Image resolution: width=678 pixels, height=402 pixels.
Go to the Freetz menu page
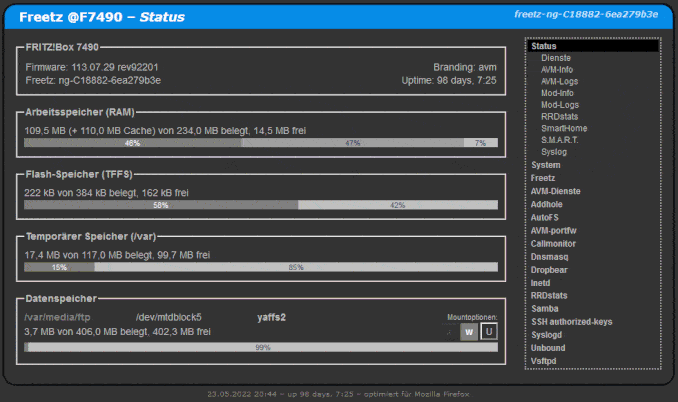(x=543, y=178)
